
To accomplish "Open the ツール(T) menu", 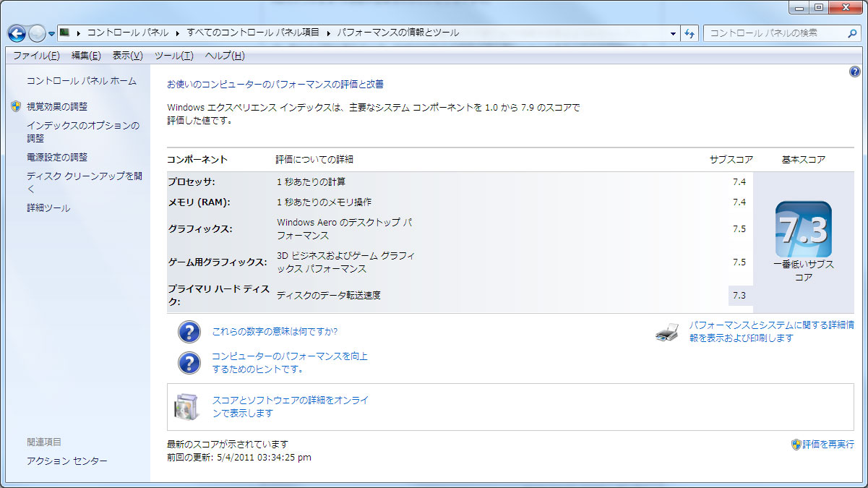I will [x=174, y=56].
